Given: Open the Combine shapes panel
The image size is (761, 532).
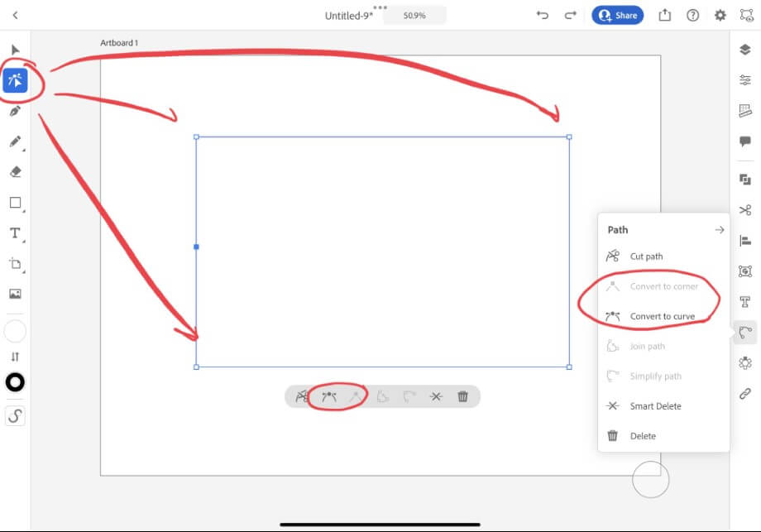Looking at the screenshot, I should (745, 180).
